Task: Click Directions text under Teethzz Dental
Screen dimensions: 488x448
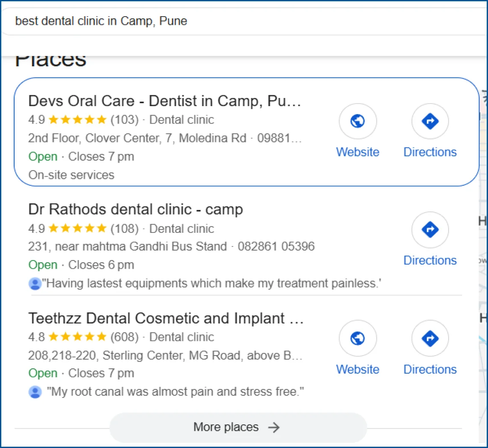Action: pos(430,369)
